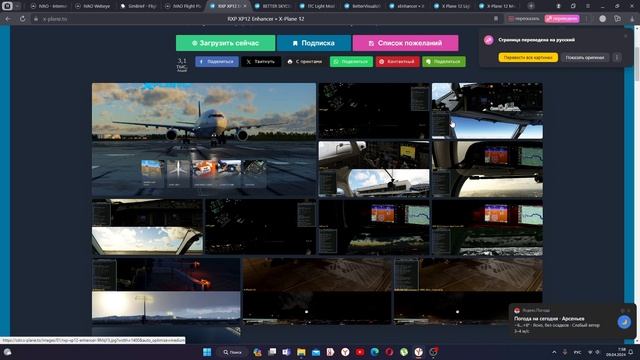The image size is (640, 360).
Task: Open the Windows Start menu
Action: 207,352
